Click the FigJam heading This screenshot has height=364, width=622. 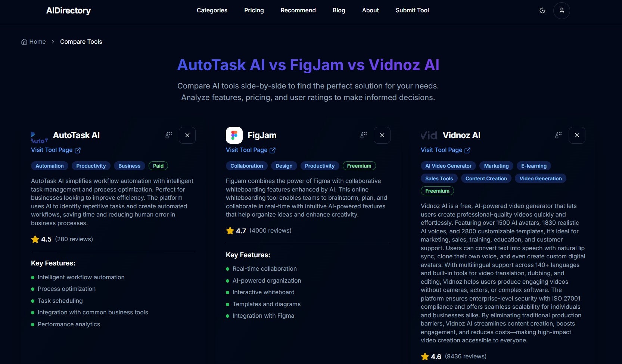click(x=262, y=135)
